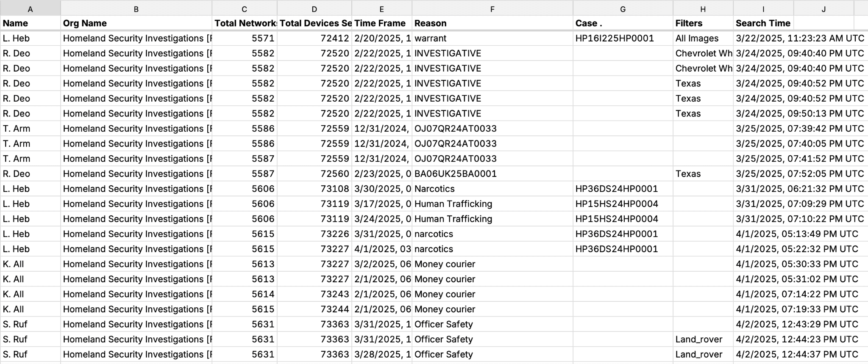Select the cell with value 73243

coord(314,294)
